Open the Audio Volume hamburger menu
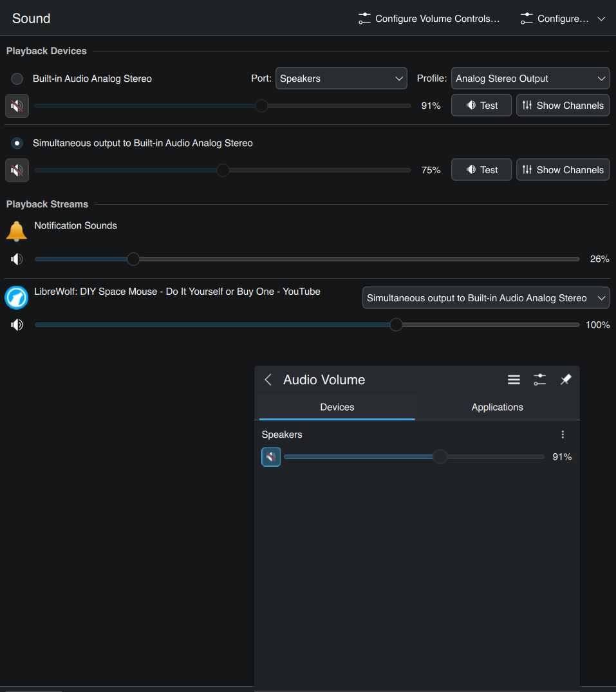Viewport: 616px width, 692px height. [x=514, y=380]
